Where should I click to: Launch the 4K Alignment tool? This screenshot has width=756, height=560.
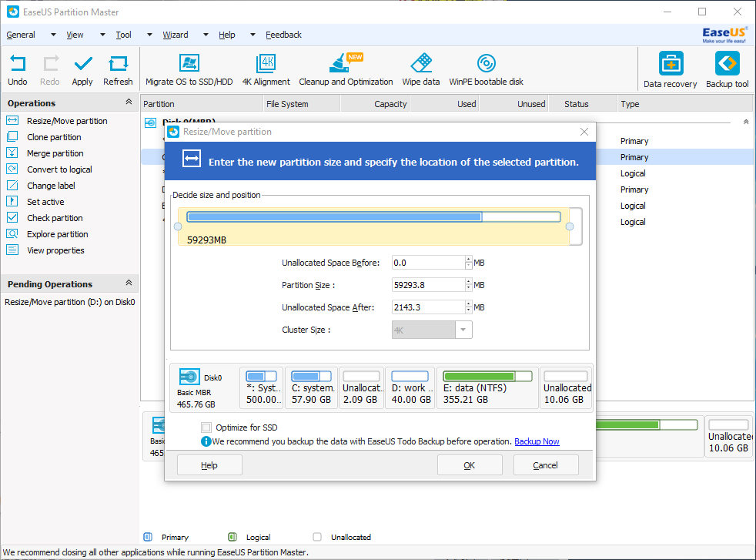(266, 63)
